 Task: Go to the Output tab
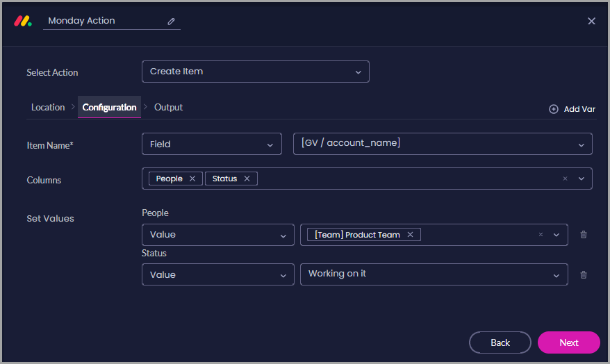click(x=168, y=108)
